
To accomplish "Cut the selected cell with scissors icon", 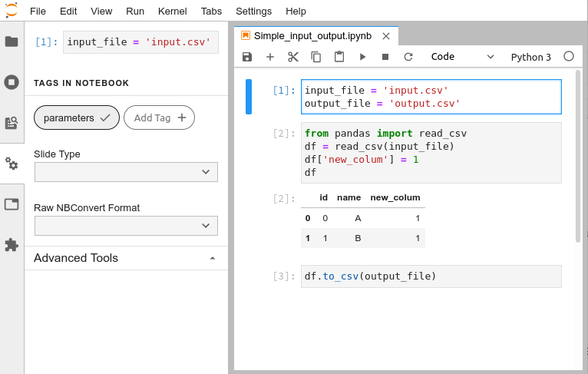I will pos(293,57).
